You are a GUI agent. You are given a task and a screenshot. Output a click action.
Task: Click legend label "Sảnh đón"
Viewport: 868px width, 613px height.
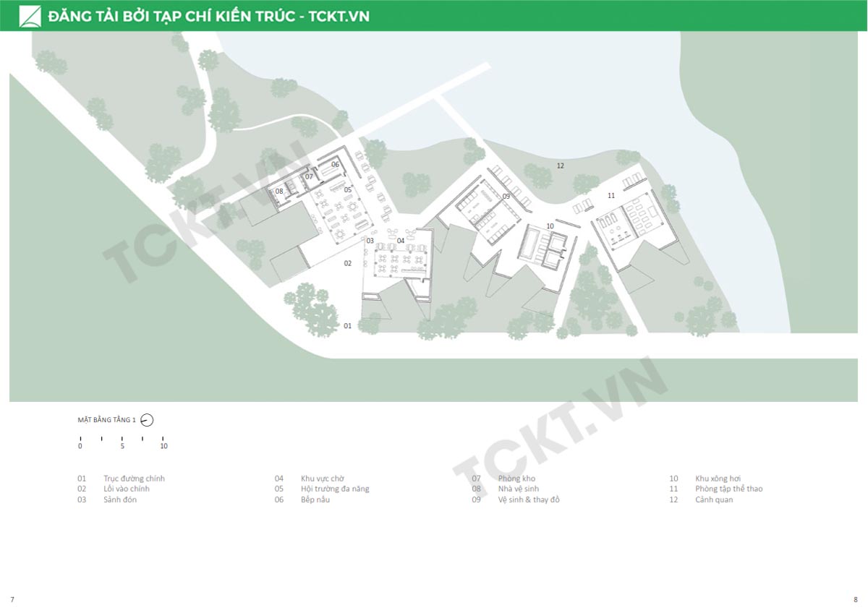120,500
